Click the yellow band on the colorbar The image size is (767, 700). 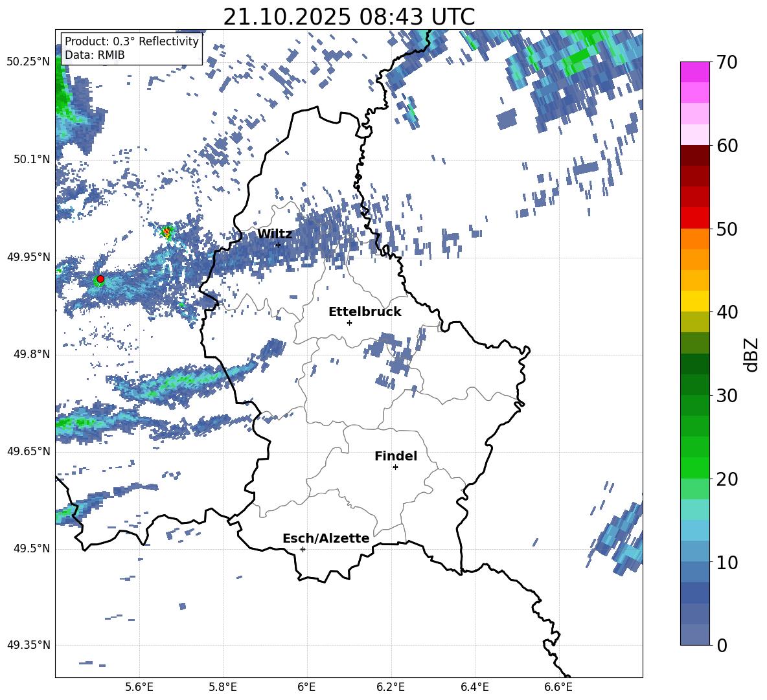tap(694, 301)
